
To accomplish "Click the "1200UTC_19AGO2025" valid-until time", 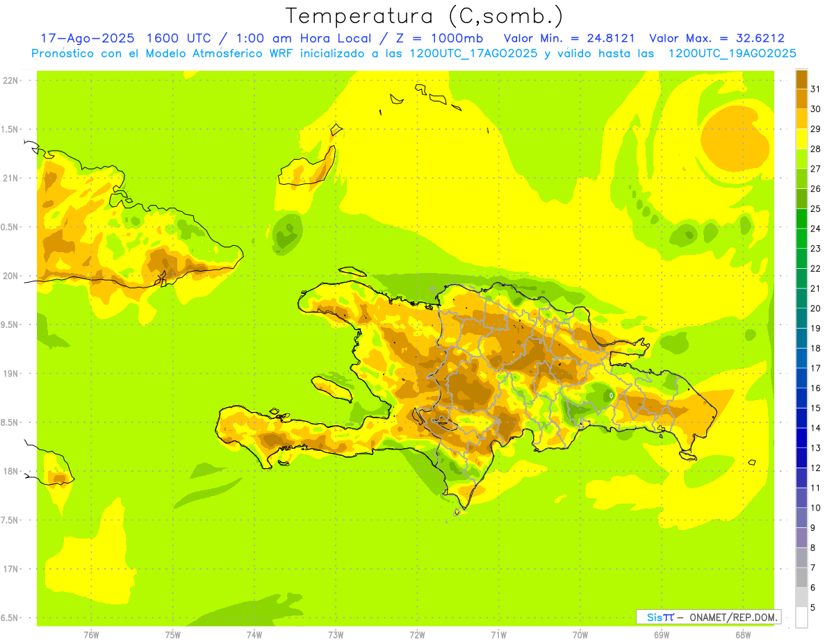I will pyautogui.click(x=732, y=53).
